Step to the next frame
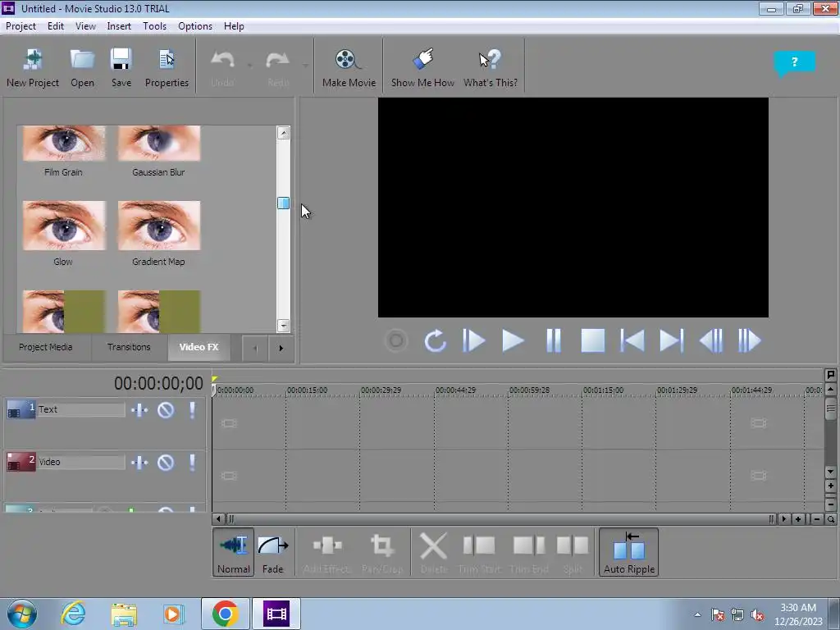The width and height of the screenshot is (840, 630). pos(749,340)
